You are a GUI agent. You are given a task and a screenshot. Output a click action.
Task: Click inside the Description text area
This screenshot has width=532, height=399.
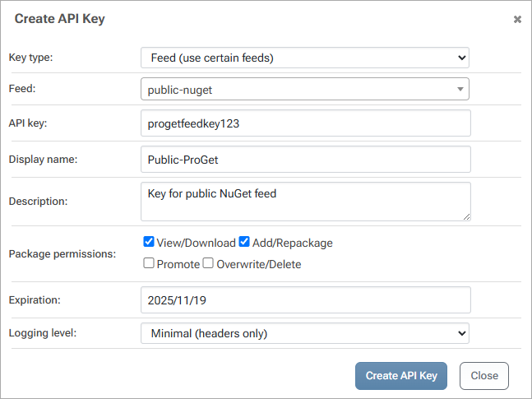coord(305,202)
